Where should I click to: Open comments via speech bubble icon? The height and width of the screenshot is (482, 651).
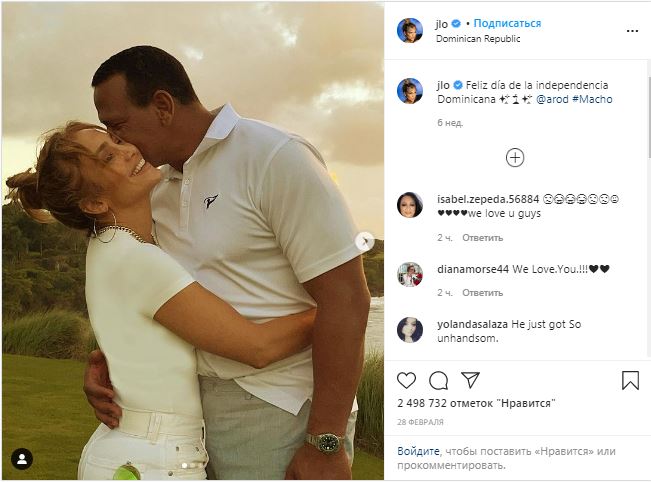438,381
